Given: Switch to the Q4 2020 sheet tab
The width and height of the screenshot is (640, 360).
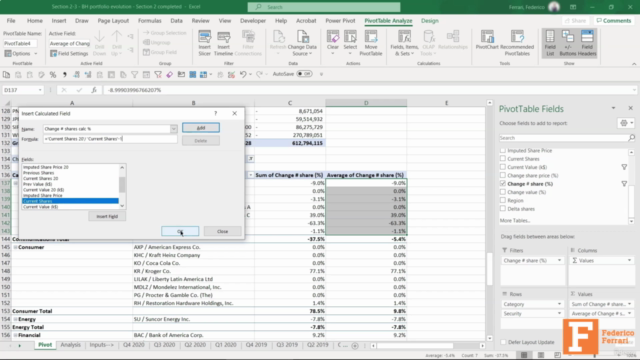Looking at the screenshot, I should pyautogui.click(x=133, y=345).
